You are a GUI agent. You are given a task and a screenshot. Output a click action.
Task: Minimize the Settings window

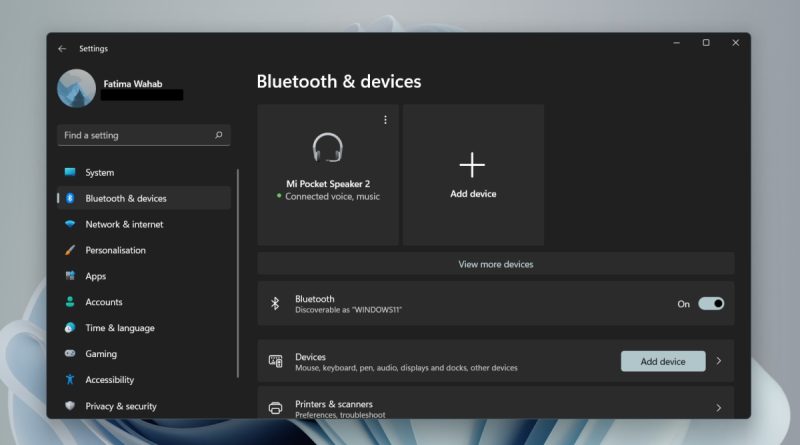click(x=677, y=43)
